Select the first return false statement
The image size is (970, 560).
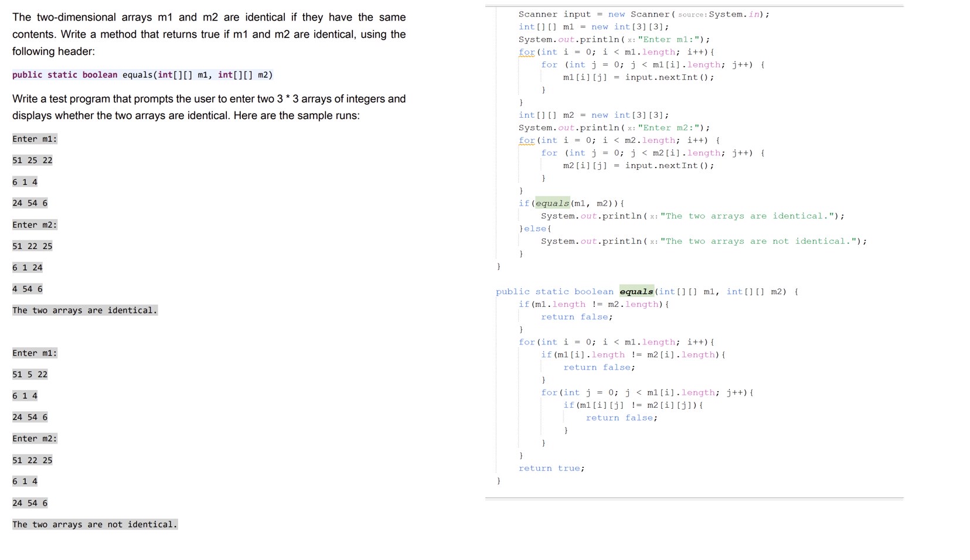tap(576, 316)
